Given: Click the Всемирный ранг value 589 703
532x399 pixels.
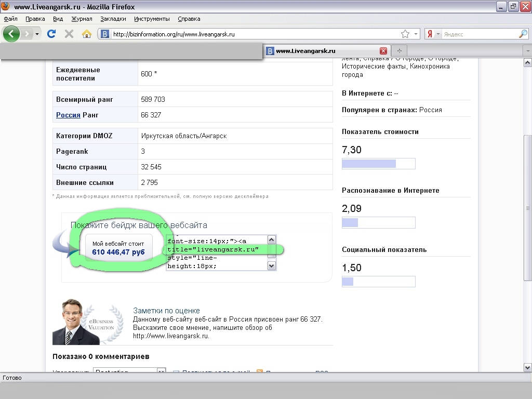Looking at the screenshot, I should pos(153,99).
